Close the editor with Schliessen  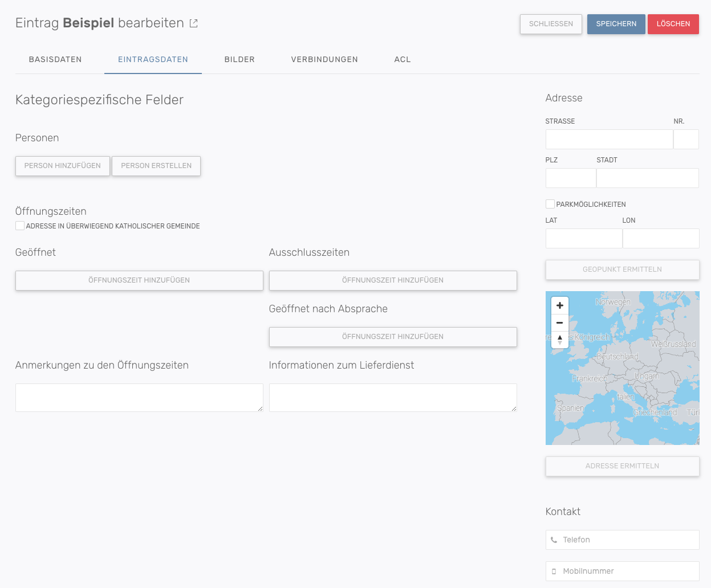pos(551,24)
